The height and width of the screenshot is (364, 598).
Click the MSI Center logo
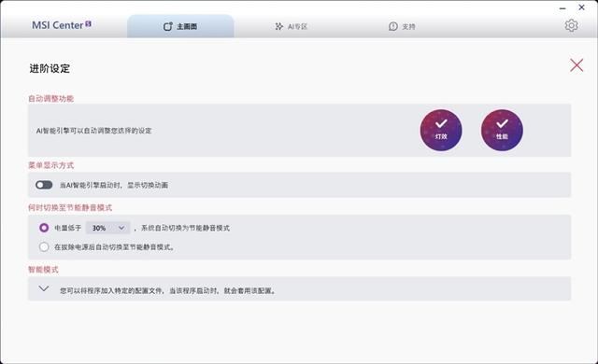[x=62, y=25]
